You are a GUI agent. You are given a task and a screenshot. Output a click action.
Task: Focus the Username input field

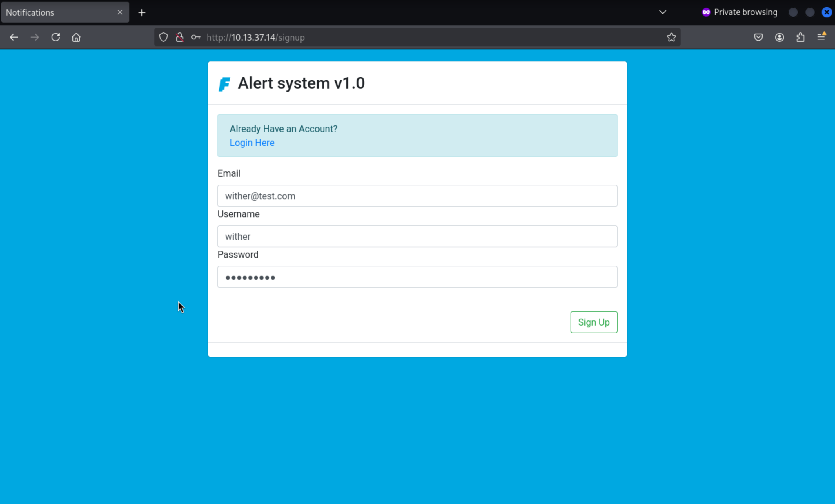(417, 236)
